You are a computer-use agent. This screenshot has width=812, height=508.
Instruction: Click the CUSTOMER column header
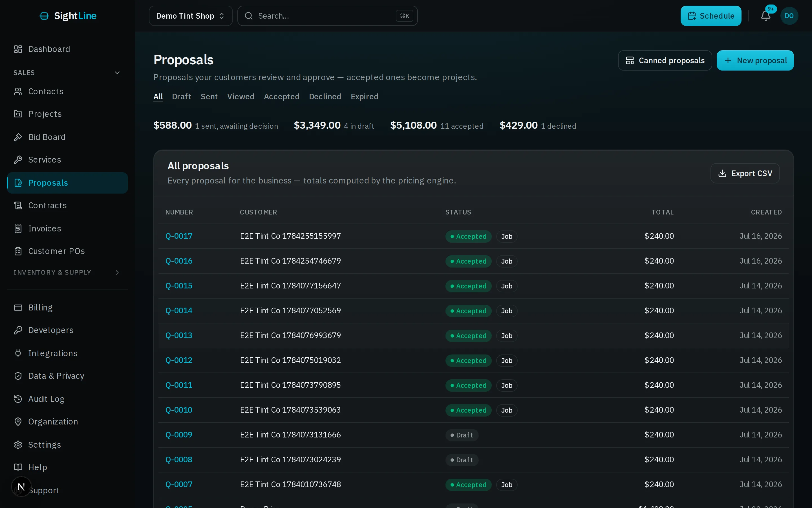tap(258, 212)
